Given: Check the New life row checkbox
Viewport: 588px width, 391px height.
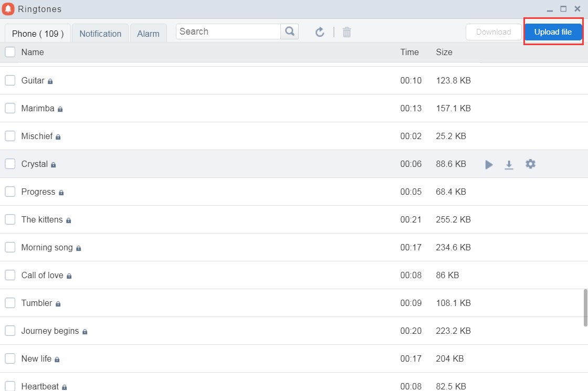Looking at the screenshot, I should (10, 358).
